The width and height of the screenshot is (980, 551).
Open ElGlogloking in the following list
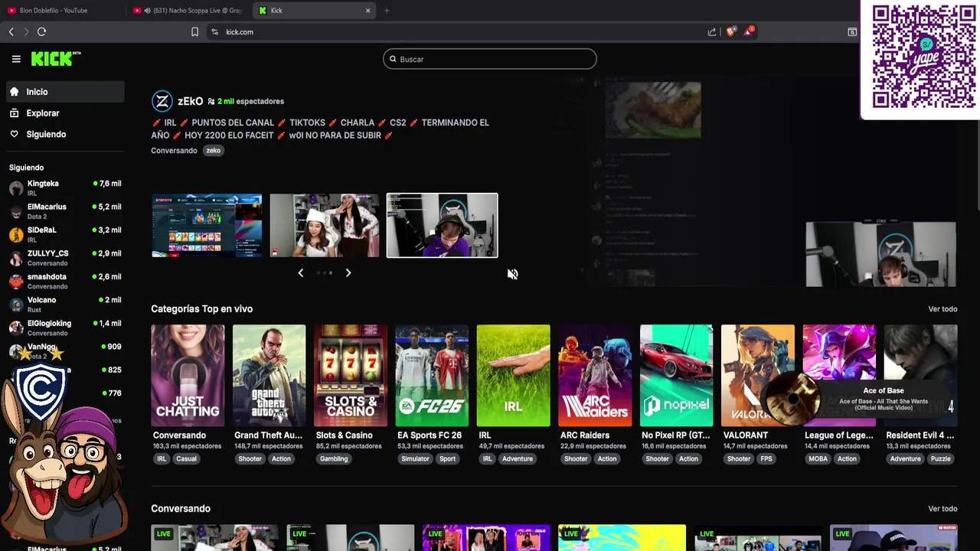point(65,328)
